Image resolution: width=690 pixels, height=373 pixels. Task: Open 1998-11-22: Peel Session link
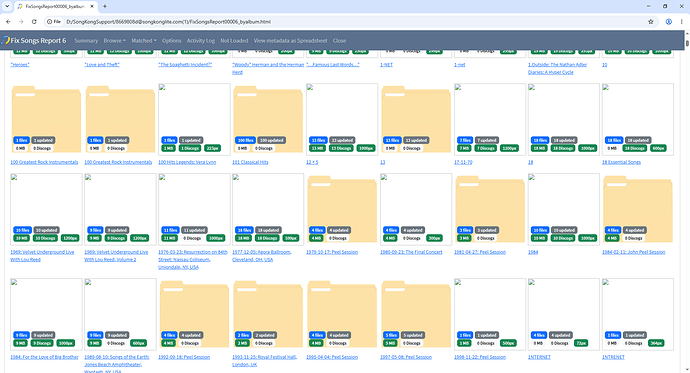click(480, 357)
